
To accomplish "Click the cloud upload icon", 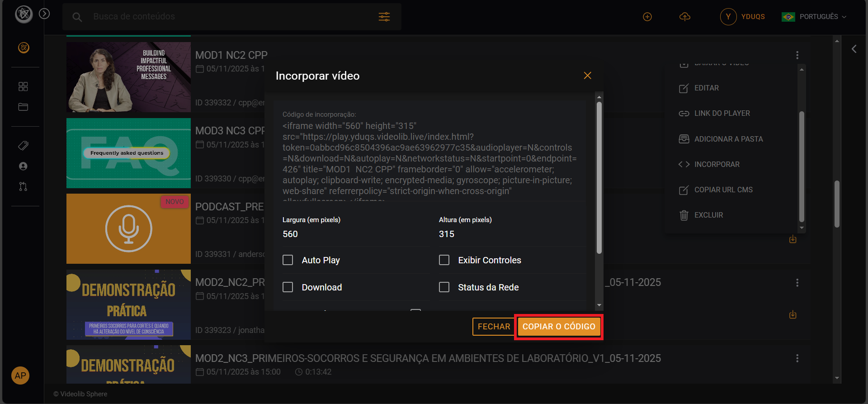I will (685, 17).
